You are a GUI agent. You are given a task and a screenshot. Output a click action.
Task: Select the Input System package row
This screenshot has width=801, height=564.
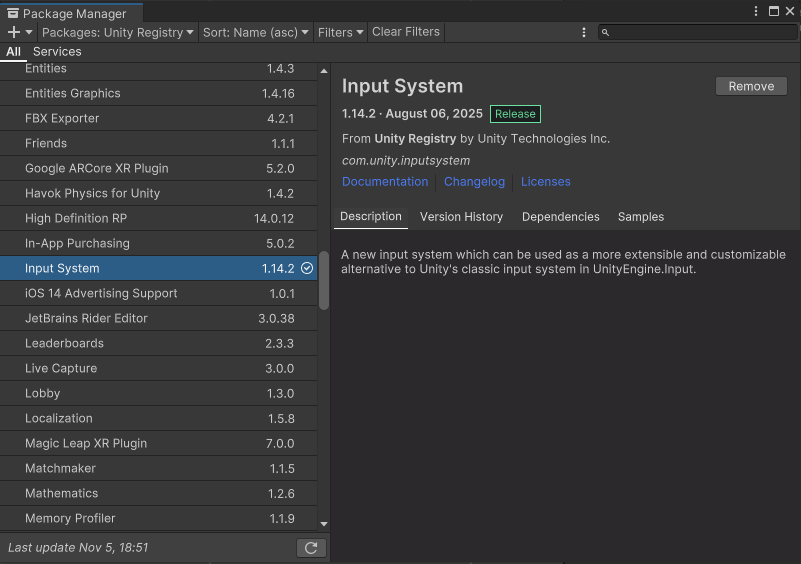pyautogui.click(x=158, y=268)
